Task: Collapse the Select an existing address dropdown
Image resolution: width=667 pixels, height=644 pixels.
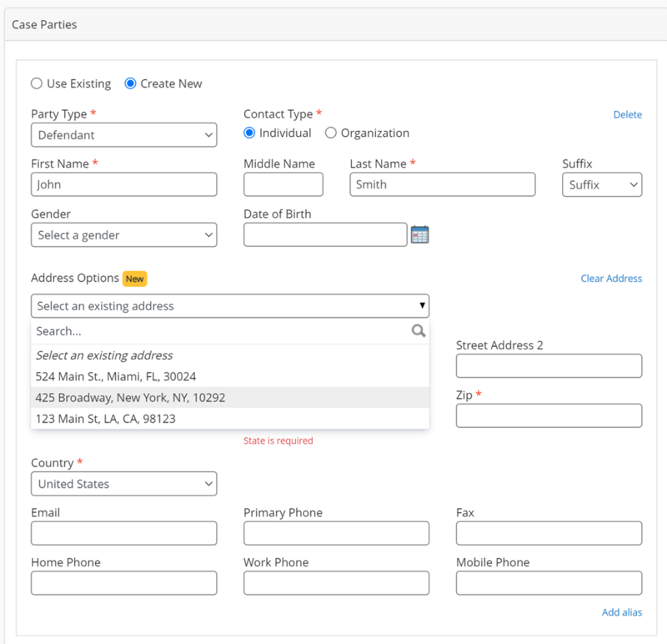Action: [x=230, y=306]
